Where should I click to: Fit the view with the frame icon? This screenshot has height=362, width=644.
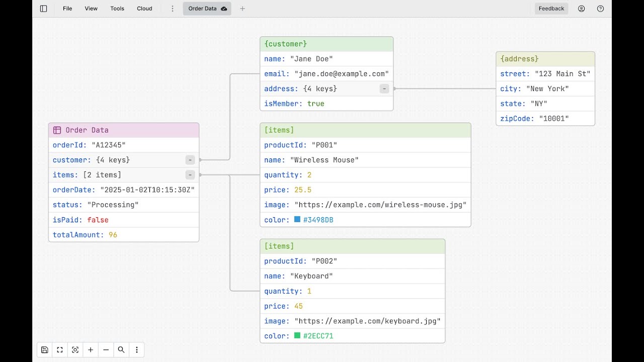[60, 350]
